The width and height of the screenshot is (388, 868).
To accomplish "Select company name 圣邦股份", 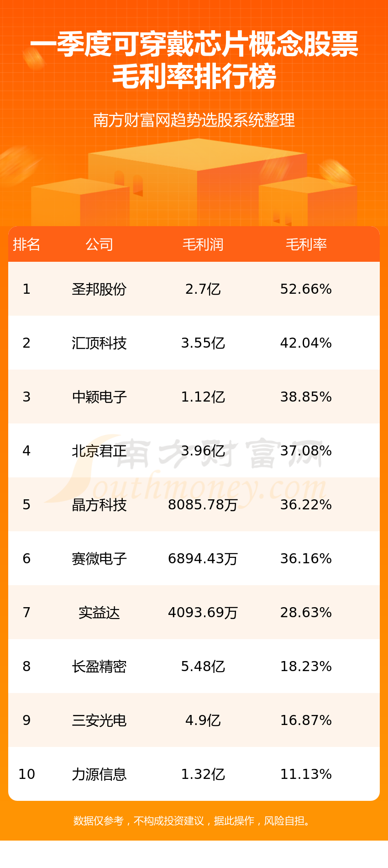I will [99, 289].
